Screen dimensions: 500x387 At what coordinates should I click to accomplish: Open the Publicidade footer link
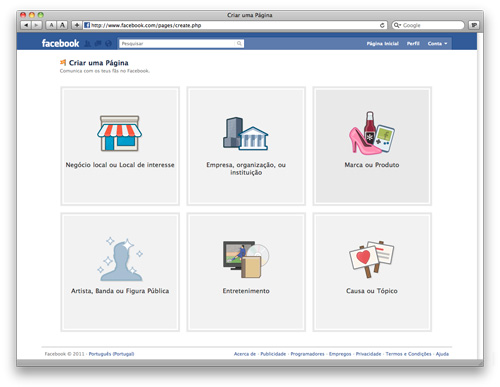(x=273, y=354)
